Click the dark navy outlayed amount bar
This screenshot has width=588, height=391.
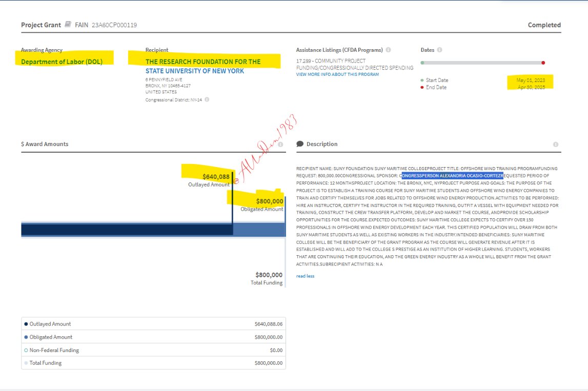tap(127, 229)
